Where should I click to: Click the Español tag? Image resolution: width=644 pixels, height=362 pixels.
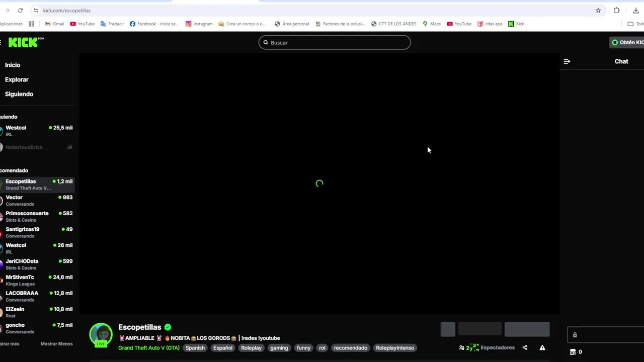[x=223, y=348]
